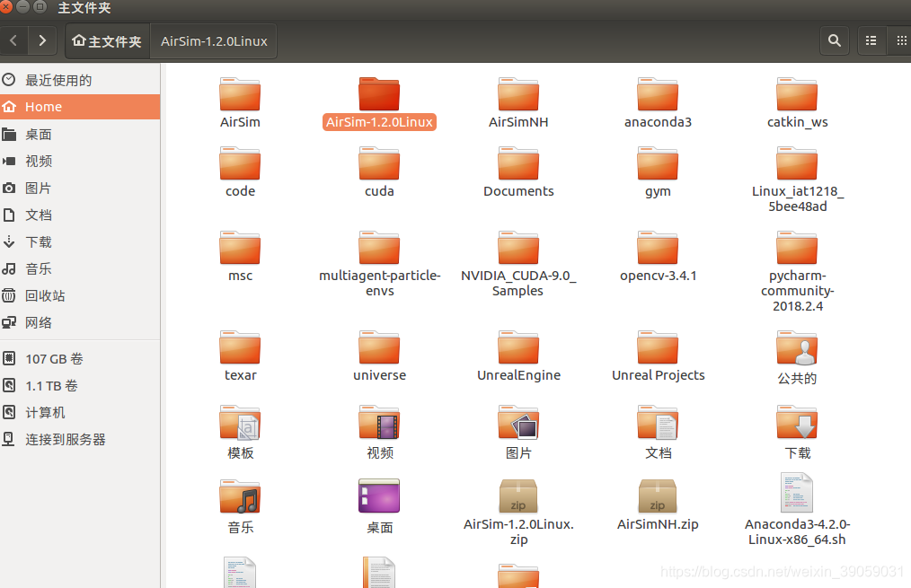The width and height of the screenshot is (911, 588).
Task: Select the UnrealEngine folder icon
Action: pyautogui.click(x=518, y=347)
